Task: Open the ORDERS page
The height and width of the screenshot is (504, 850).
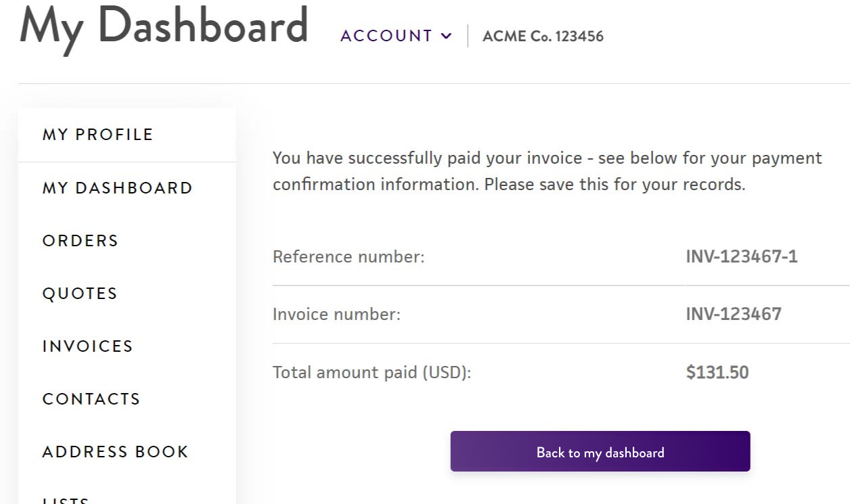Action: [80, 240]
